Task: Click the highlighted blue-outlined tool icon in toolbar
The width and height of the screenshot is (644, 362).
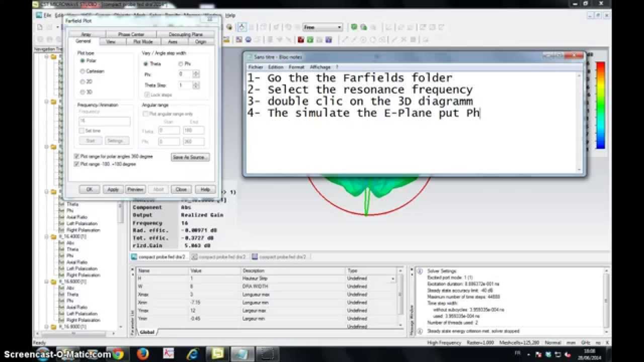Action: pos(242,27)
